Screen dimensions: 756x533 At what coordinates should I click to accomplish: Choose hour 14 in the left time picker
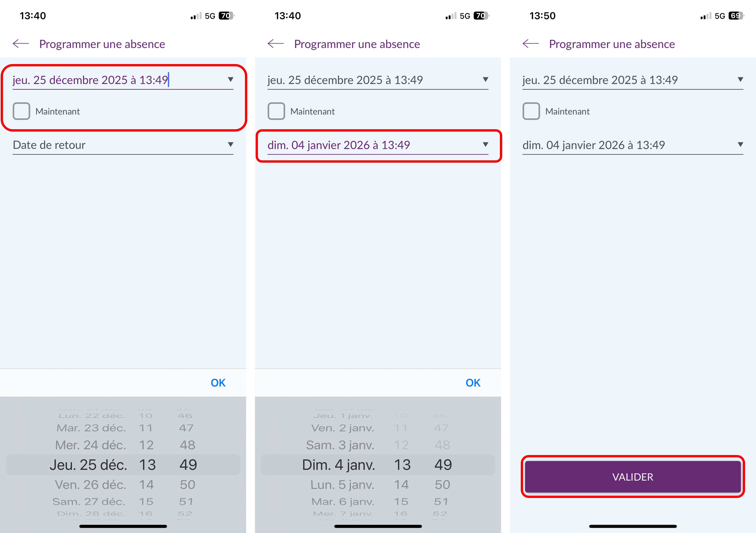tap(147, 484)
